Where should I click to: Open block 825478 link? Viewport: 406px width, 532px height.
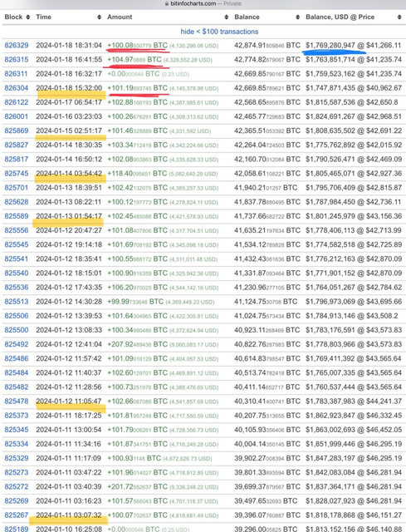(x=17, y=401)
